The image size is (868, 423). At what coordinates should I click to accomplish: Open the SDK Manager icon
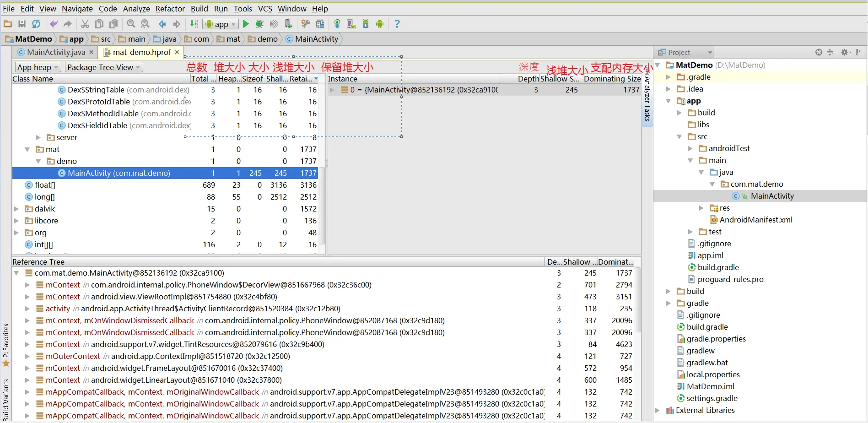click(366, 24)
